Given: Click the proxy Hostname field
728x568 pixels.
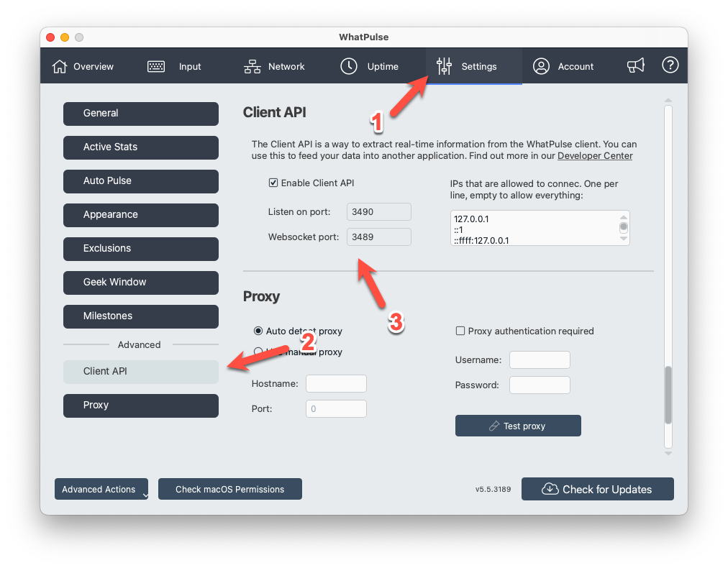Looking at the screenshot, I should 336,383.
